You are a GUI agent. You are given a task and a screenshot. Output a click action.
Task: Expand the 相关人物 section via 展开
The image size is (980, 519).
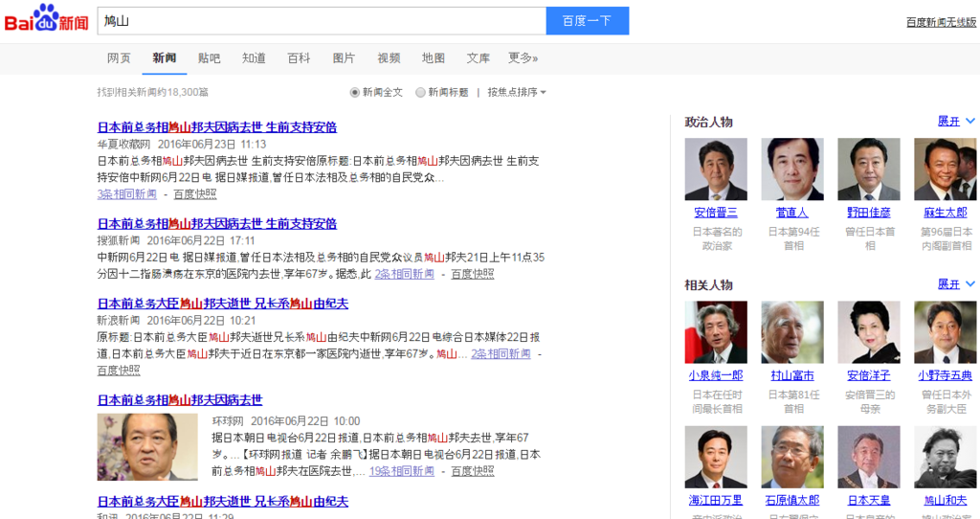(956, 284)
